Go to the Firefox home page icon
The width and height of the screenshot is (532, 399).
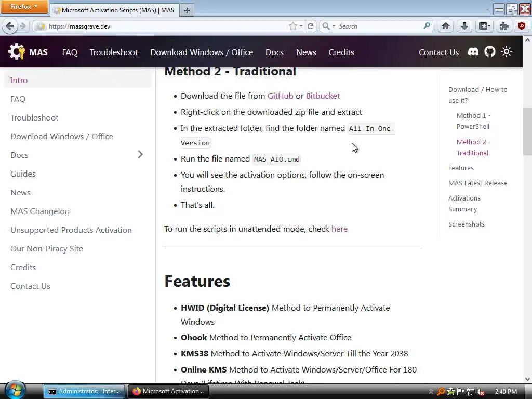click(x=446, y=26)
